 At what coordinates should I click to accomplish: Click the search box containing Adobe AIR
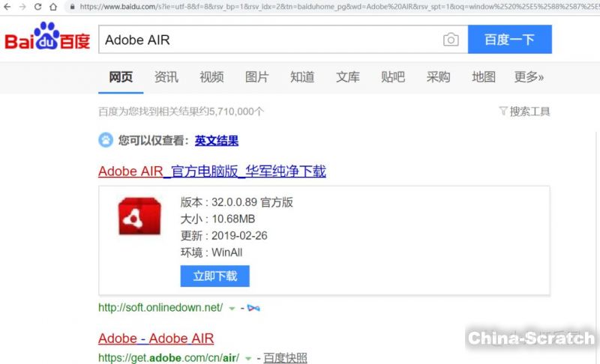pos(270,40)
